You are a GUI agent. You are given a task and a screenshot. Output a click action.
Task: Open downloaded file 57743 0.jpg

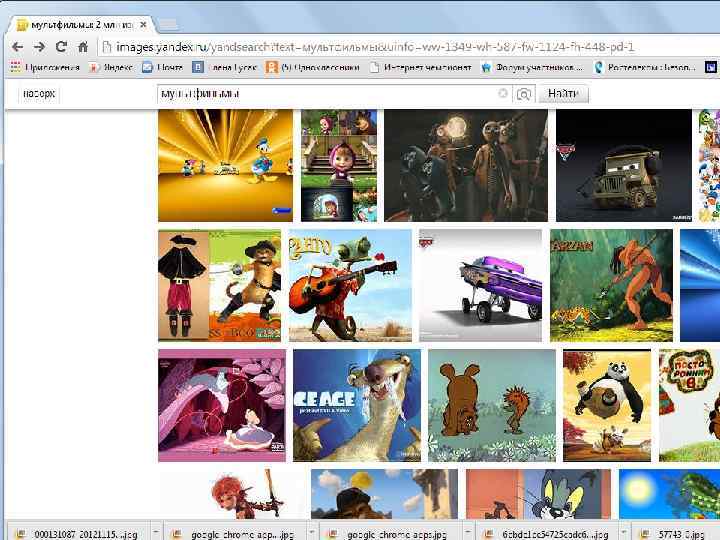[x=676, y=534]
